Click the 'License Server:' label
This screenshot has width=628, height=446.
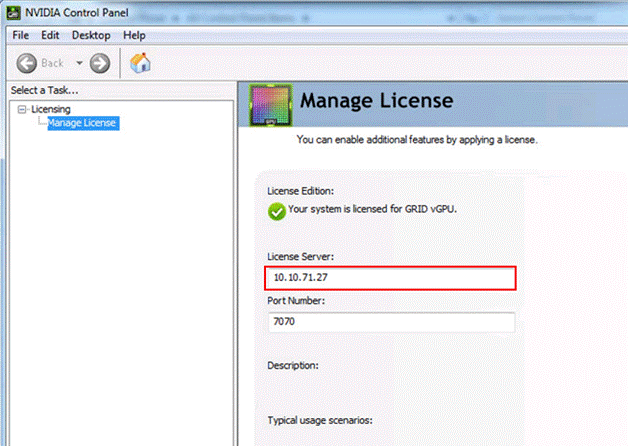(300, 257)
